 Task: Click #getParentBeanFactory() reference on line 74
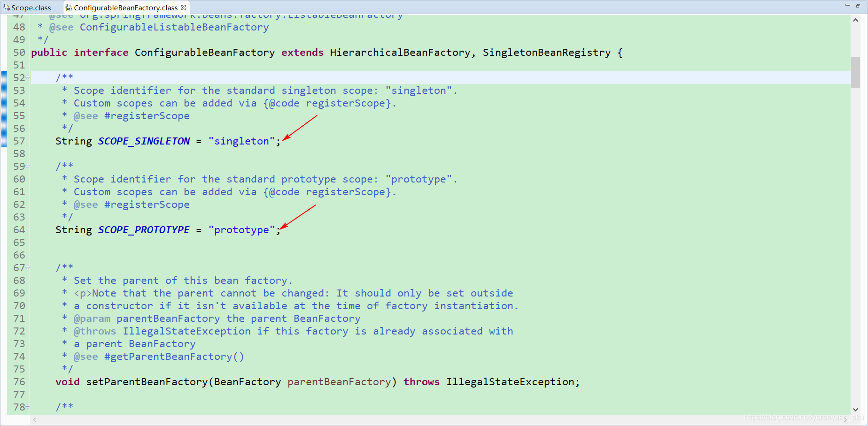[x=174, y=357]
